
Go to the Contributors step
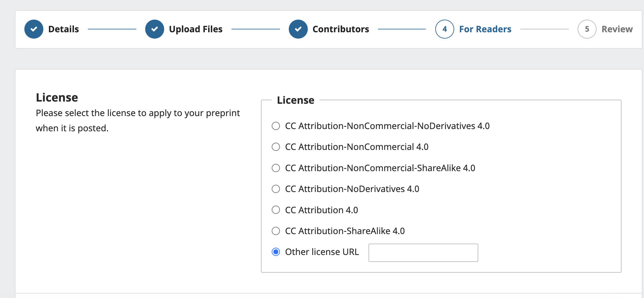point(341,29)
